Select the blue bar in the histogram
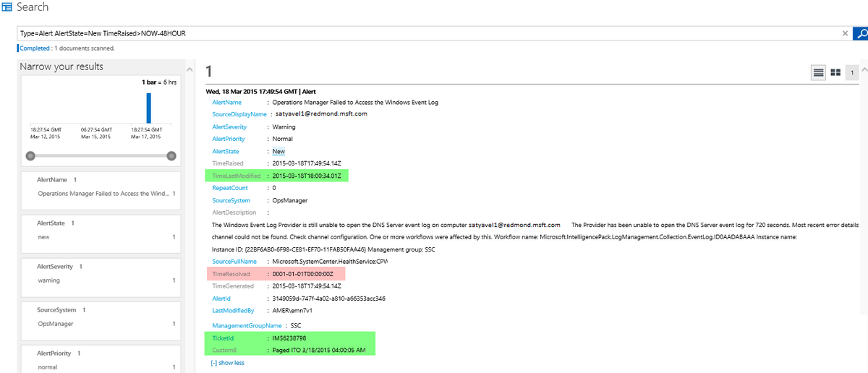 pyautogui.click(x=149, y=108)
